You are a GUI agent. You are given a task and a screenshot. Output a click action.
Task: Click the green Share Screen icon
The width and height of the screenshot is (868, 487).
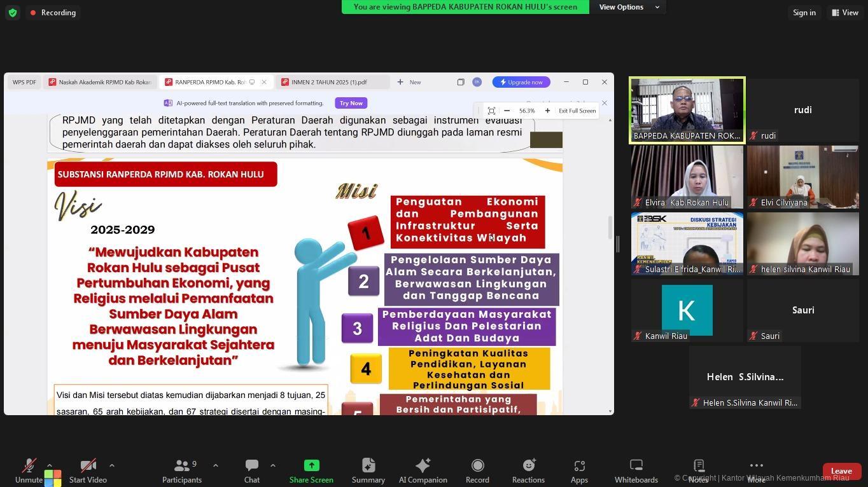(x=311, y=466)
